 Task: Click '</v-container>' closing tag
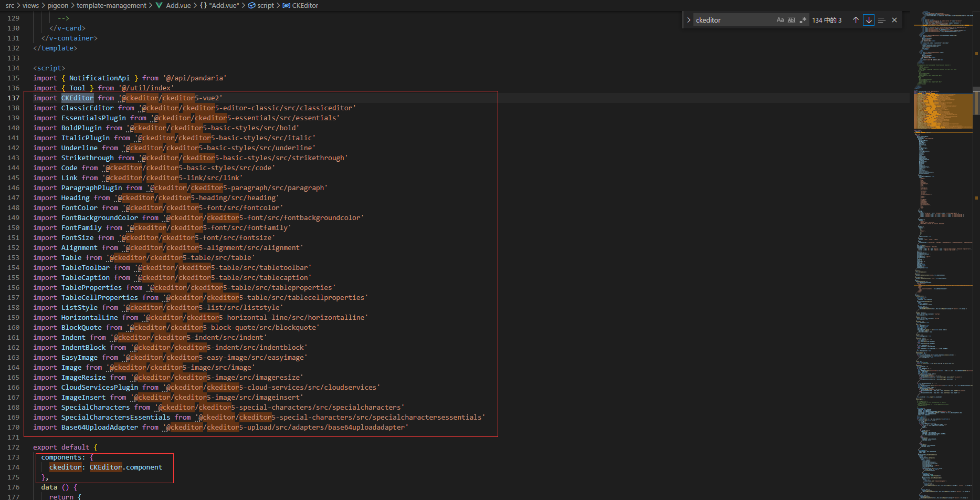point(69,38)
